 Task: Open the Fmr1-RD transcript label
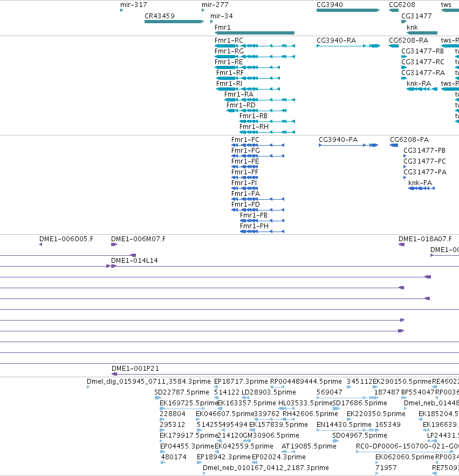point(241,105)
